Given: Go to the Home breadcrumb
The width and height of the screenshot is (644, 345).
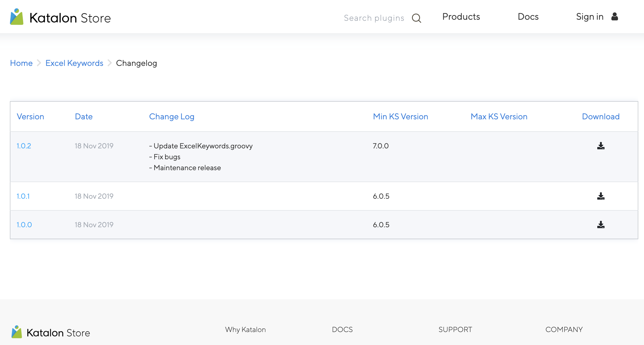Looking at the screenshot, I should [x=21, y=63].
